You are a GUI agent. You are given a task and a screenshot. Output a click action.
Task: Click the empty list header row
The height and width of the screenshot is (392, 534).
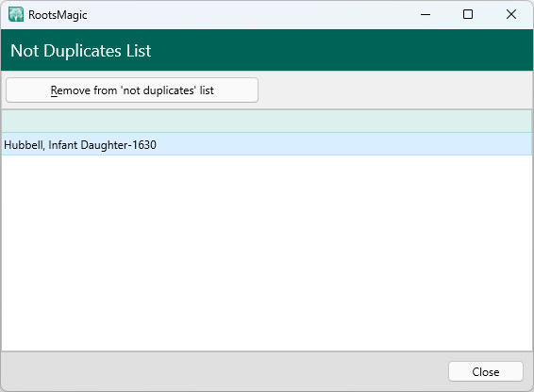click(267, 122)
